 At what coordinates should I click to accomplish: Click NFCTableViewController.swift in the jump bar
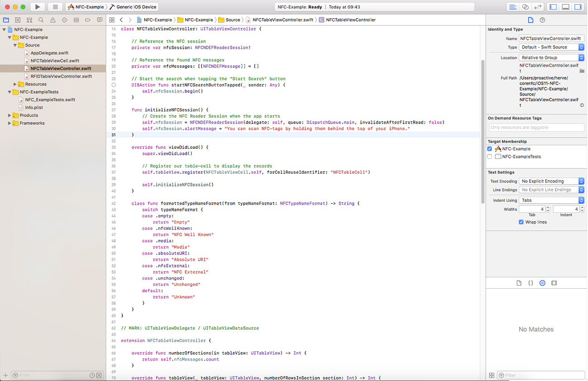(279, 20)
